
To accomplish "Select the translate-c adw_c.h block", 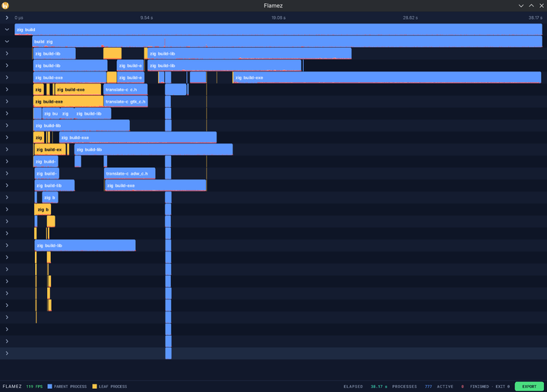I will [129, 173].
